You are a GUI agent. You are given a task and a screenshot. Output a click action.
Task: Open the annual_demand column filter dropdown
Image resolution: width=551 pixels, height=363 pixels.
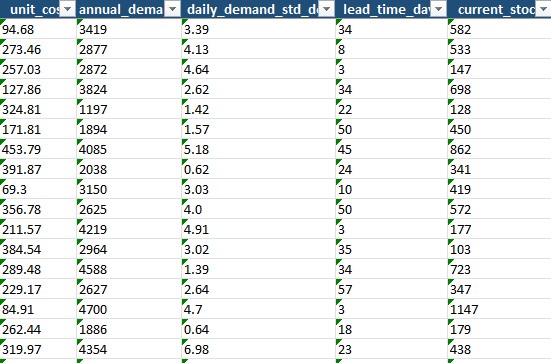(173, 9)
